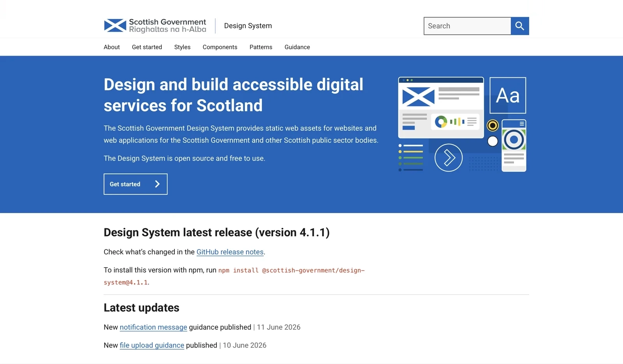Click the npm install command text

coord(234,276)
